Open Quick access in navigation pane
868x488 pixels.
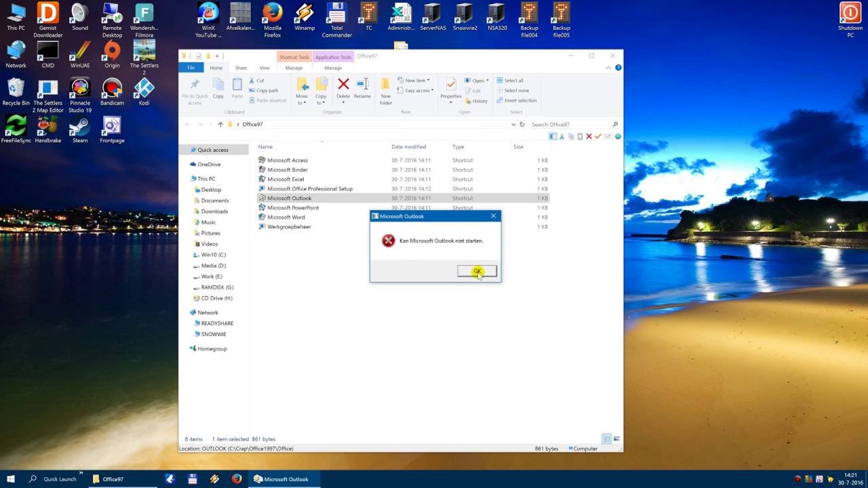click(213, 150)
